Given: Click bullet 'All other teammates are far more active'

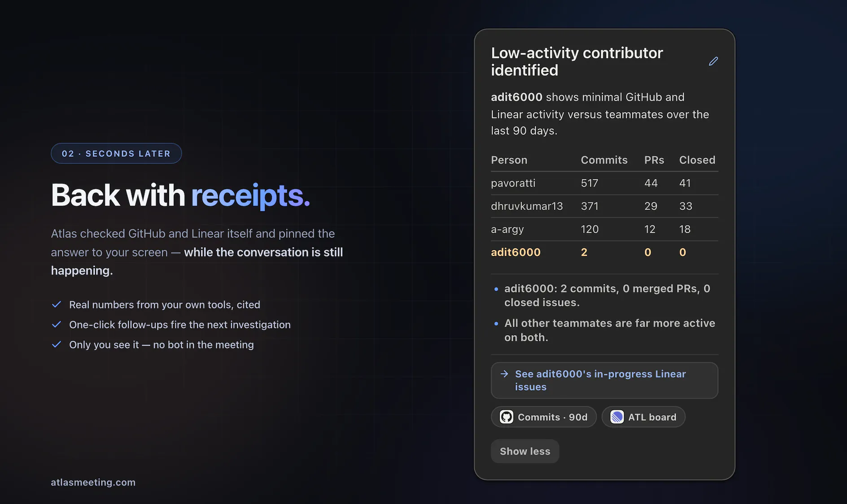Looking at the screenshot, I should point(609,330).
